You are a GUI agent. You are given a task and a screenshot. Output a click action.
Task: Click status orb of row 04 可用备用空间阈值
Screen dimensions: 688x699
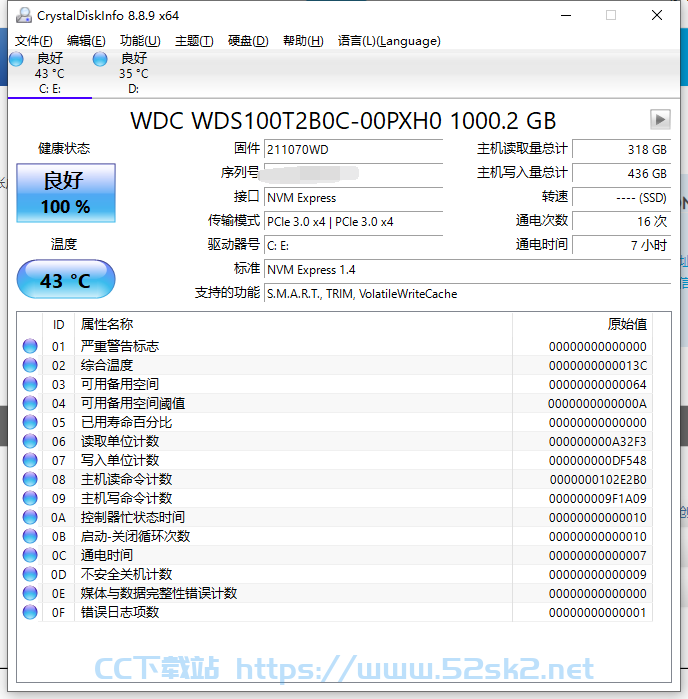(30, 403)
